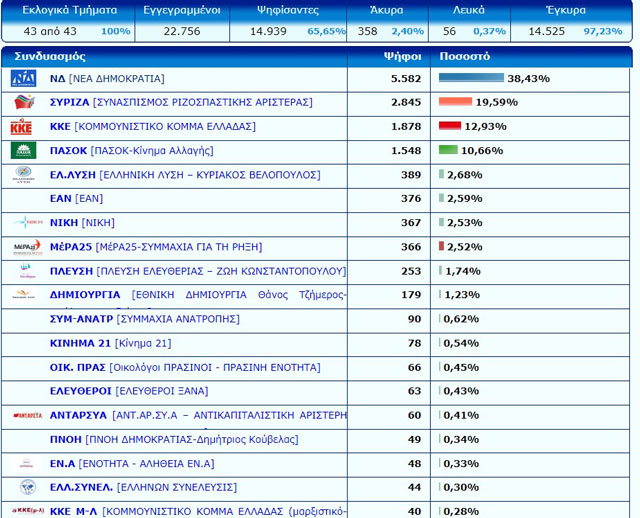Open the ΑΝΤΑΡΣΥΑ party link
640x518 pixels.
click(x=198, y=415)
